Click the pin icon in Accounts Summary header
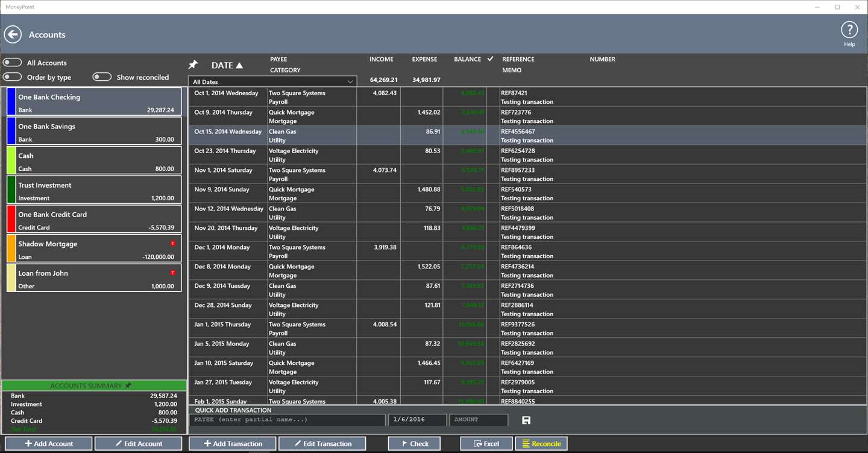 [x=128, y=385]
